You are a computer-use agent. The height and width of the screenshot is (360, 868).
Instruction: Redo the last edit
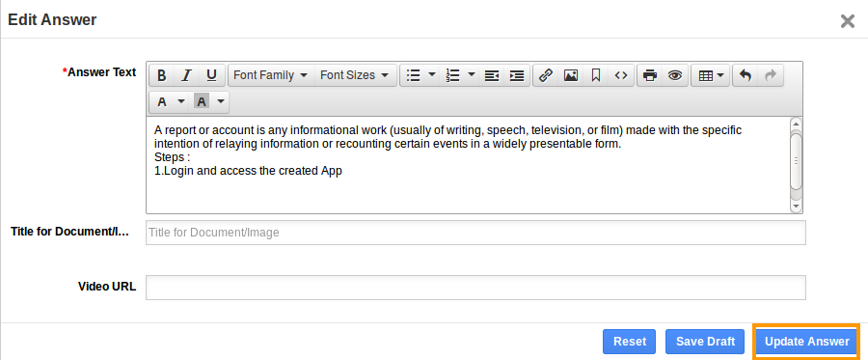(x=771, y=75)
